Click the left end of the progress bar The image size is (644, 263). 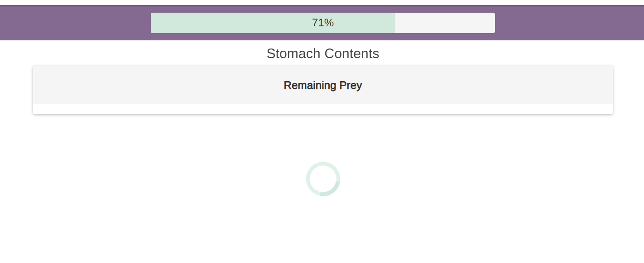click(153, 23)
